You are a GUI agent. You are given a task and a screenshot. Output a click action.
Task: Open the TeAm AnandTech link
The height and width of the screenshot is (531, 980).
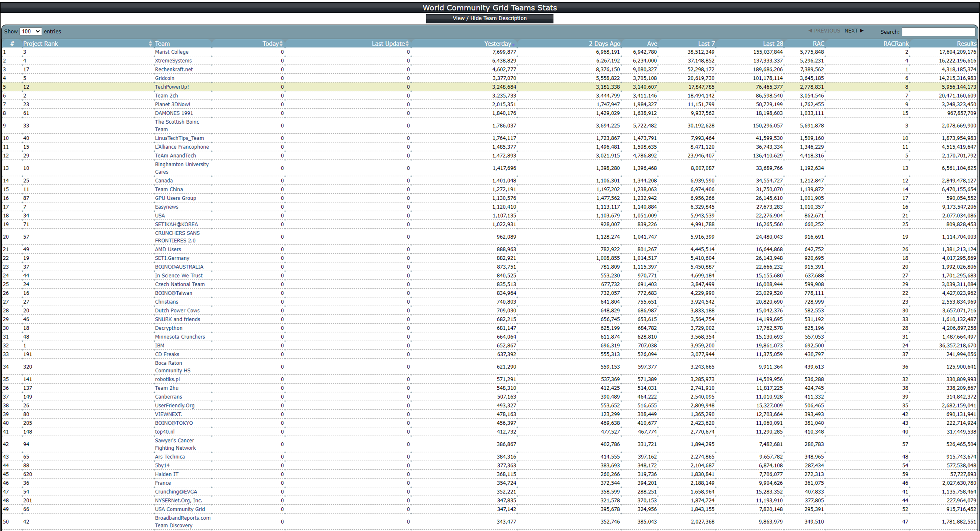pos(175,156)
